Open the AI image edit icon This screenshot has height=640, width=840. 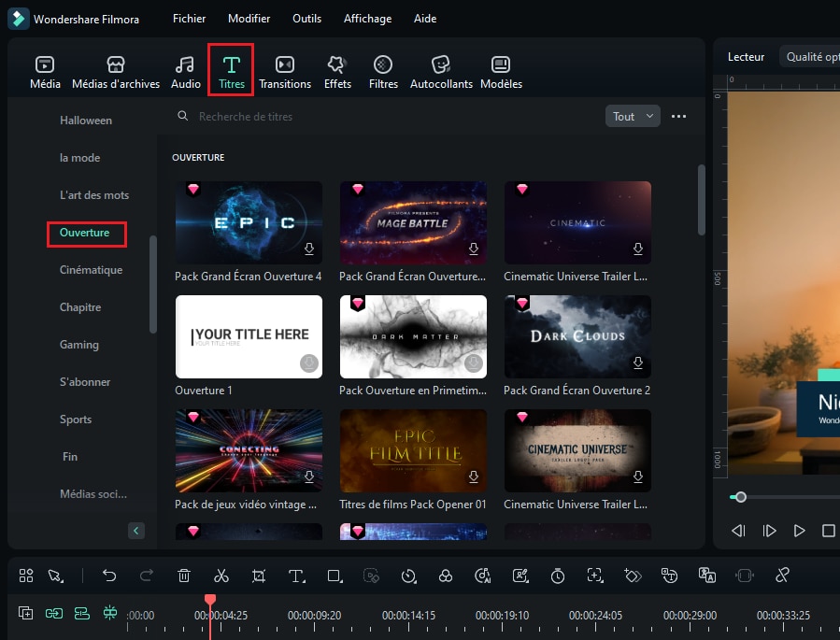520,576
